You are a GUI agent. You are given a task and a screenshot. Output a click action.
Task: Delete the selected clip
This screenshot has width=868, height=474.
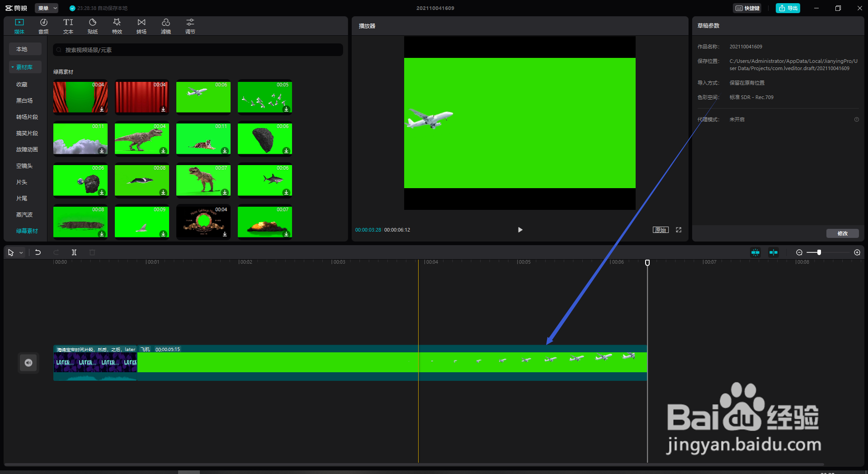click(x=92, y=252)
